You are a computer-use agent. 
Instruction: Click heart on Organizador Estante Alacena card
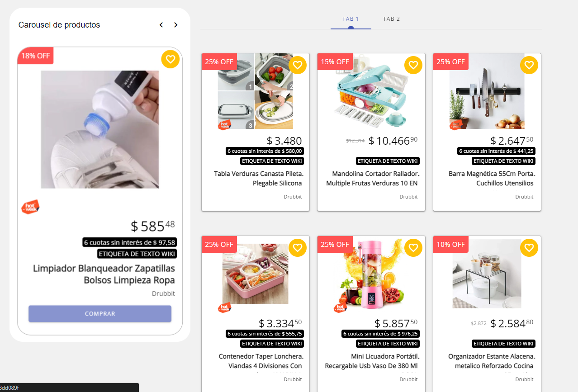pyautogui.click(x=529, y=247)
